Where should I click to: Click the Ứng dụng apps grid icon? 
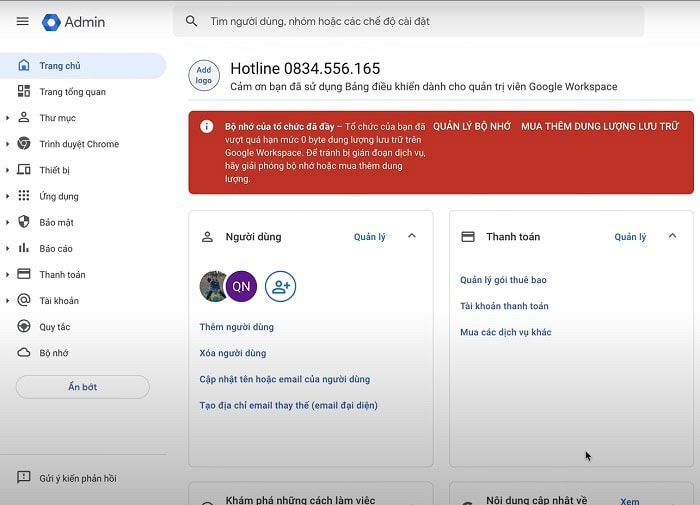[x=24, y=196]
